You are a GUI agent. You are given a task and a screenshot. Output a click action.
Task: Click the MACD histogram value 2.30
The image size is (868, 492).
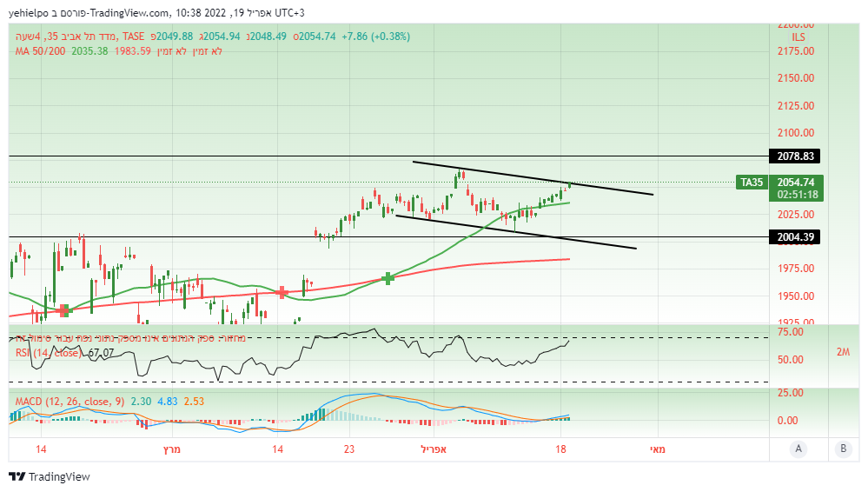coord(141,401)
